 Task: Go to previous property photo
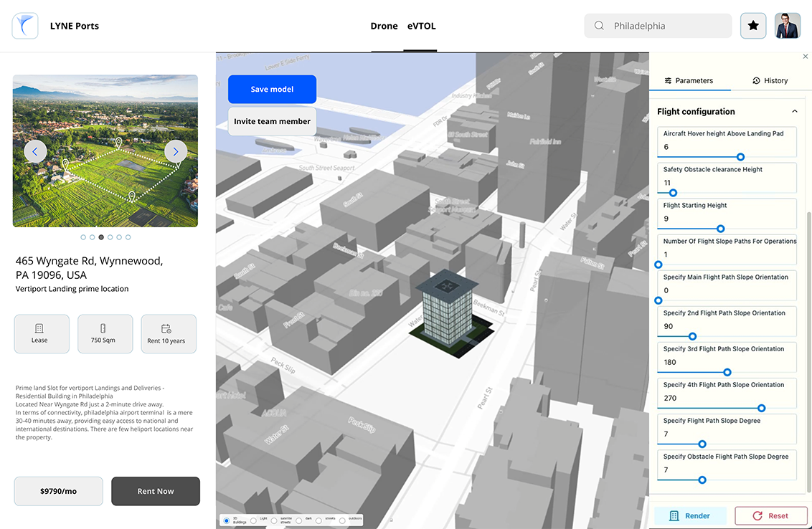pos(35,151)
